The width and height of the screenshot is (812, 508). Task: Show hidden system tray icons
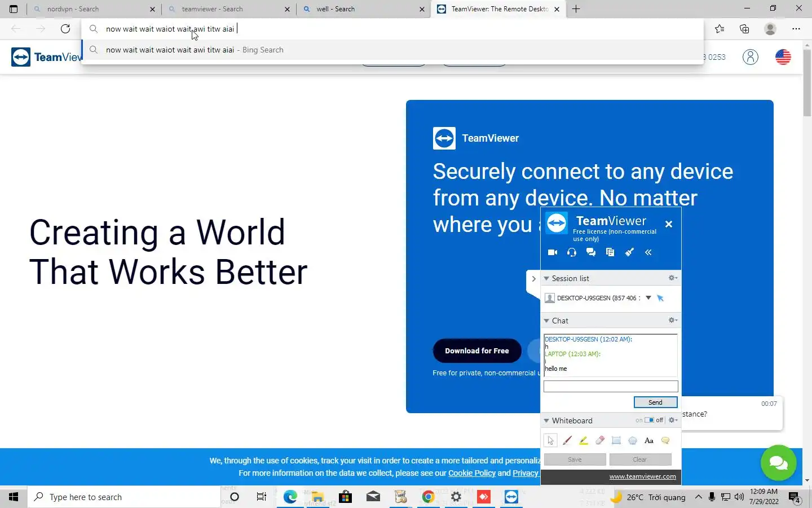click(x=699, y=497)
